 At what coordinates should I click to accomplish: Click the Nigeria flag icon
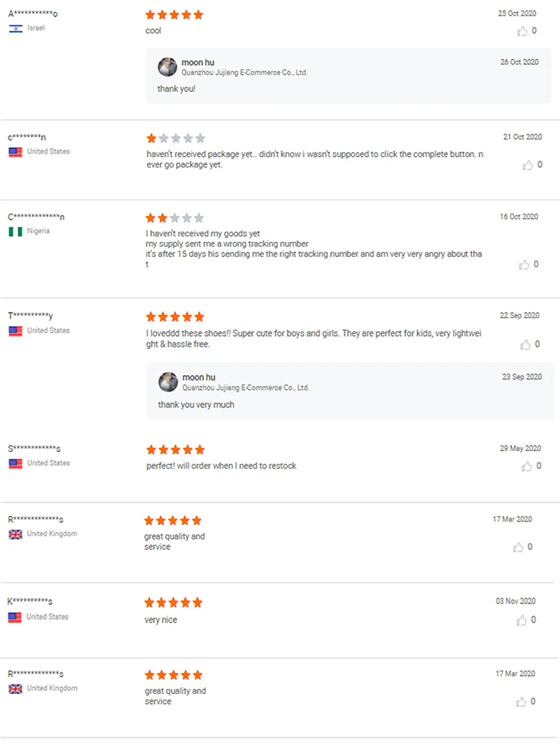click(16, 232)
